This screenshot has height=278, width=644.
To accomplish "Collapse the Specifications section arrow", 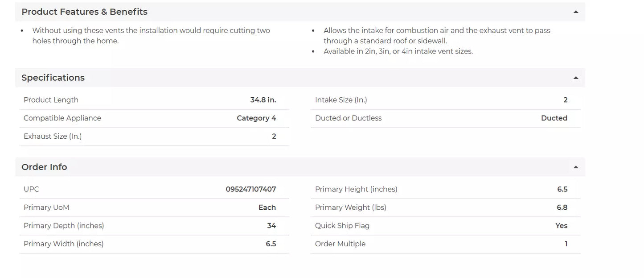I will pos(576,78).
